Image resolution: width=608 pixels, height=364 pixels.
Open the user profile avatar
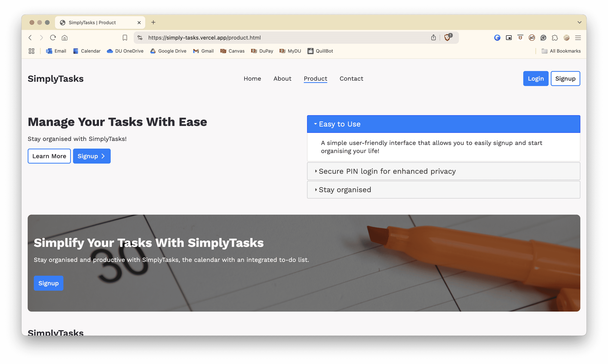(x=566, y=37)
